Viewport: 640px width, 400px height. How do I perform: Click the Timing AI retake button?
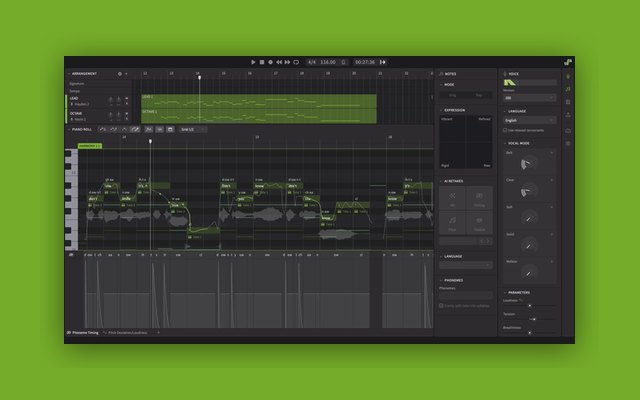point(479,198)
